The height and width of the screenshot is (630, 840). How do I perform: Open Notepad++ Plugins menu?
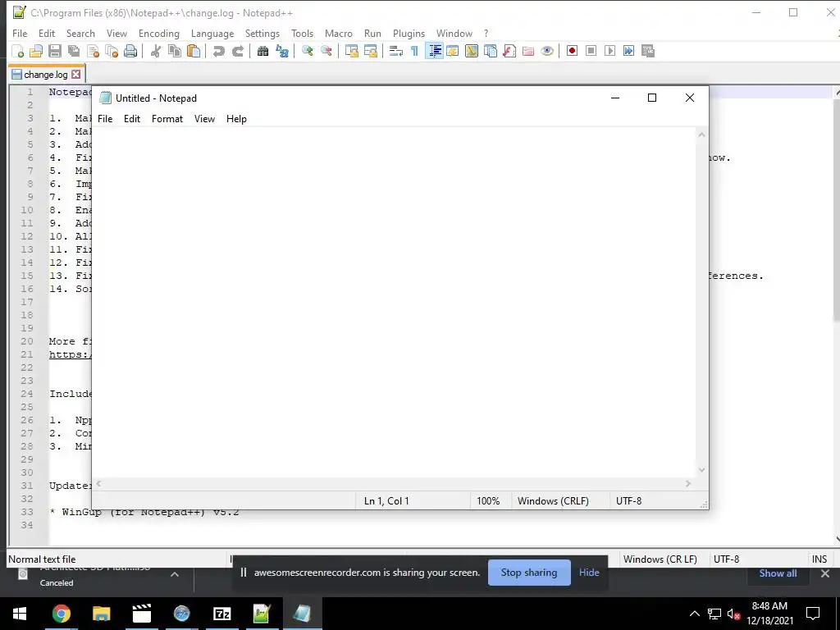pyautogui.click(x=409, y=33)
